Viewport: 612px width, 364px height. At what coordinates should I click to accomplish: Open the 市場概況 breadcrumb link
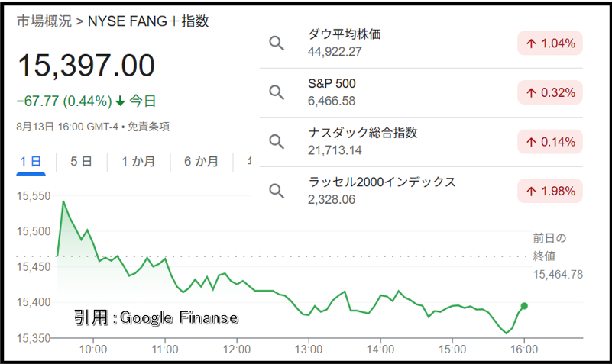(x=44, y=21)
